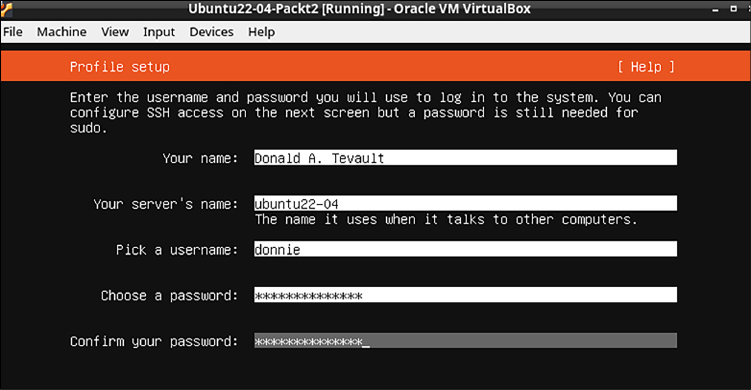Click the window title Ubuntu22-04-Packt2 text
Viewport: 751px width, 390px height.
click(x=253, y=9)
